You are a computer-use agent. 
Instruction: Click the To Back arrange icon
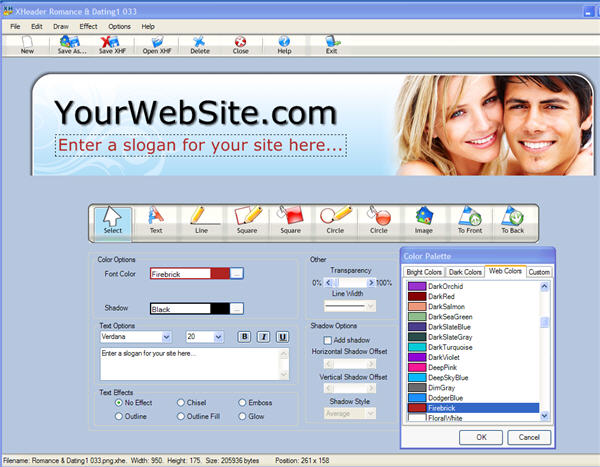tap(512, 219)
